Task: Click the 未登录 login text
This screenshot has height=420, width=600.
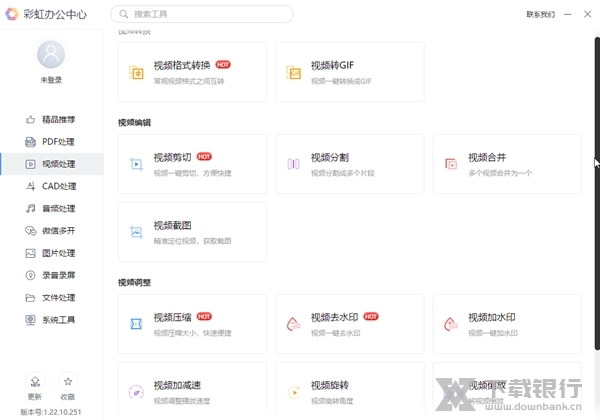Action: point(51,80)
